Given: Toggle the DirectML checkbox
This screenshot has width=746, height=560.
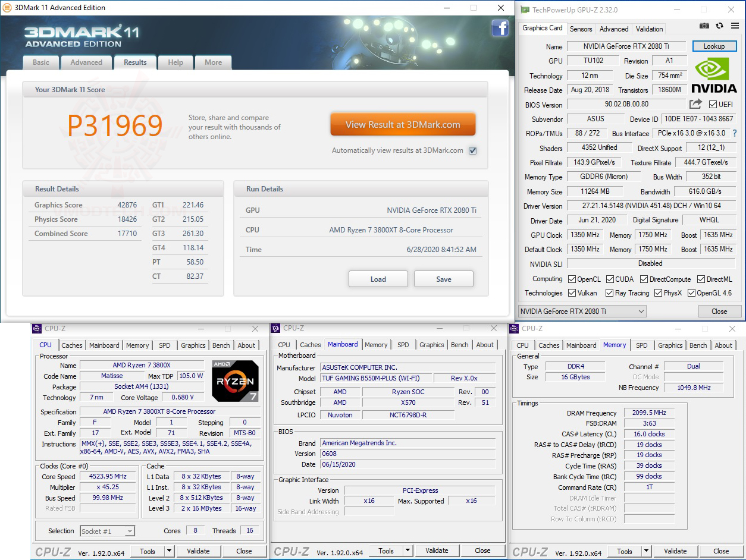Looking at the screenshot, I should point(701,279).
